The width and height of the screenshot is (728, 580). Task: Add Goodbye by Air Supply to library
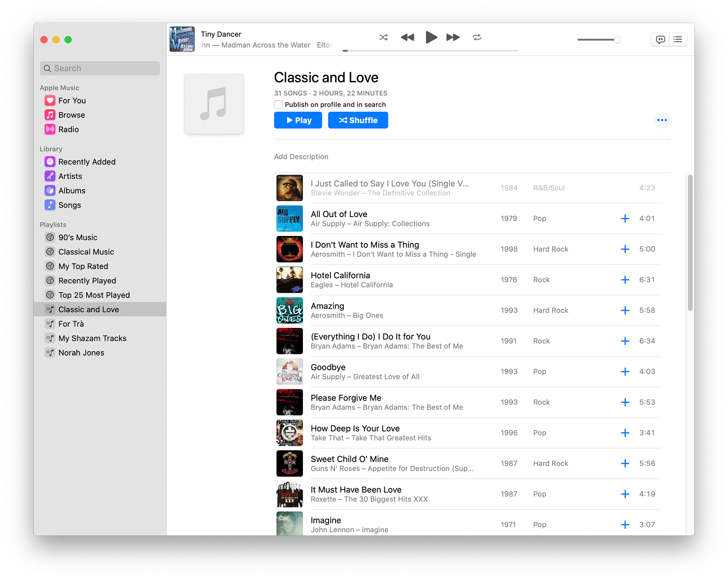(x=625, y=372)
